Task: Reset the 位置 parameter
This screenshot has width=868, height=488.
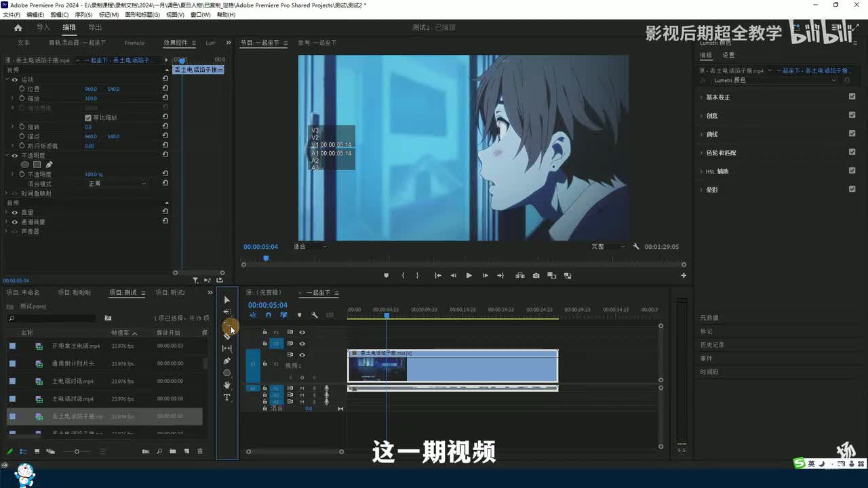Action: 165,89
